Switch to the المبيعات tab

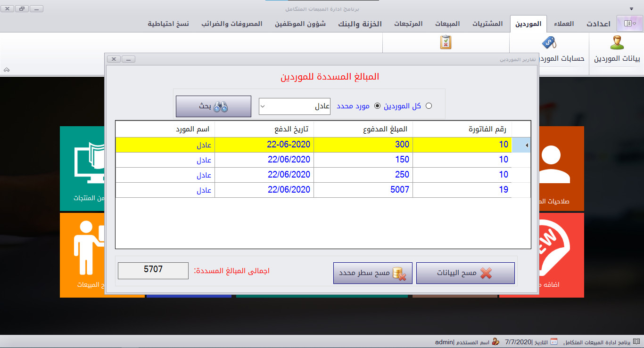tap(447, 23)
